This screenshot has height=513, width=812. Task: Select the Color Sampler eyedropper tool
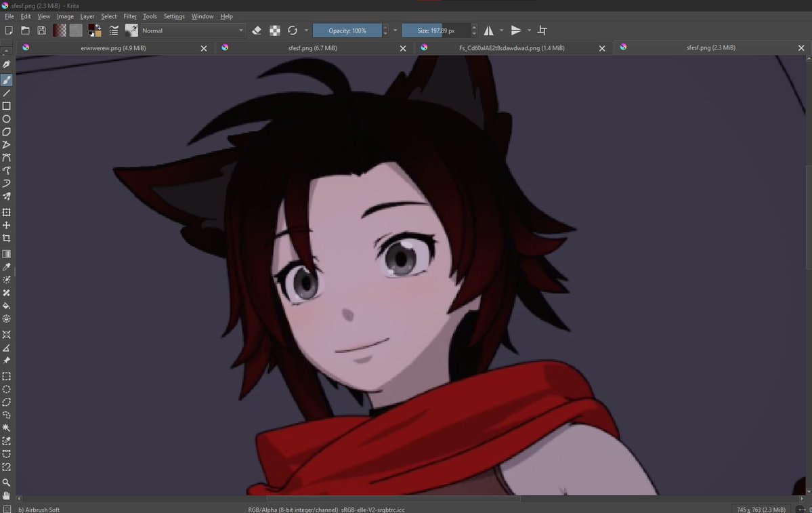click(x=6, y=267)
